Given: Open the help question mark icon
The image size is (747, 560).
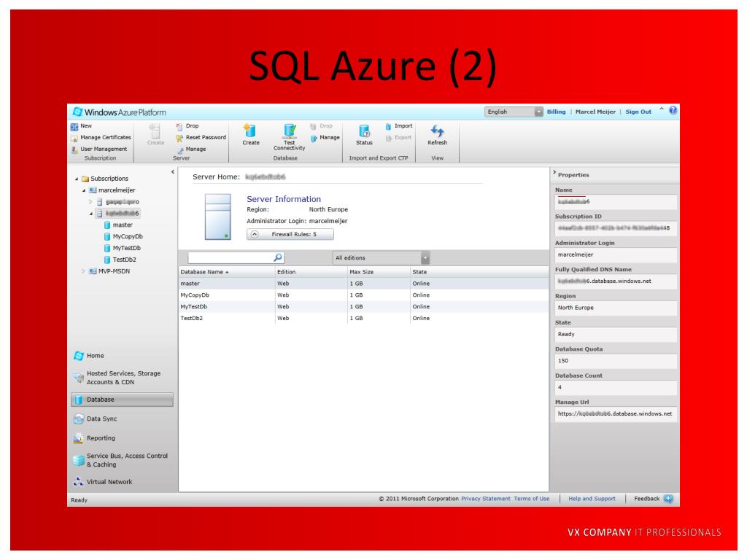Looking at the screenshot, I should tap(673, 111).
